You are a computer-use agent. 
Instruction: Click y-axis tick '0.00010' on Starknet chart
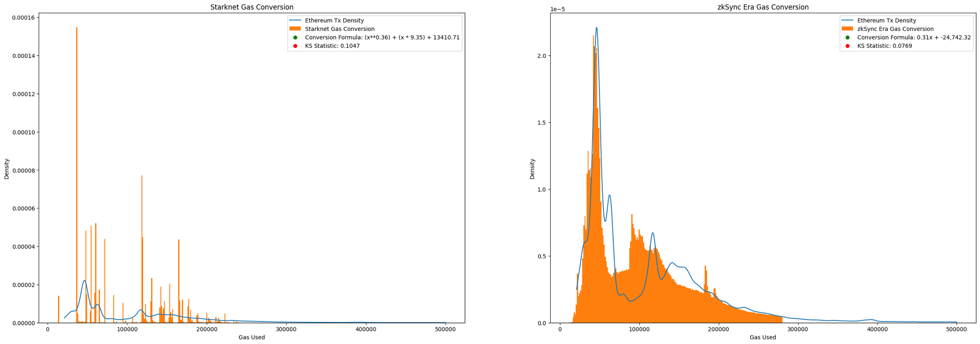pyautogui.click(x=23, y=132)
